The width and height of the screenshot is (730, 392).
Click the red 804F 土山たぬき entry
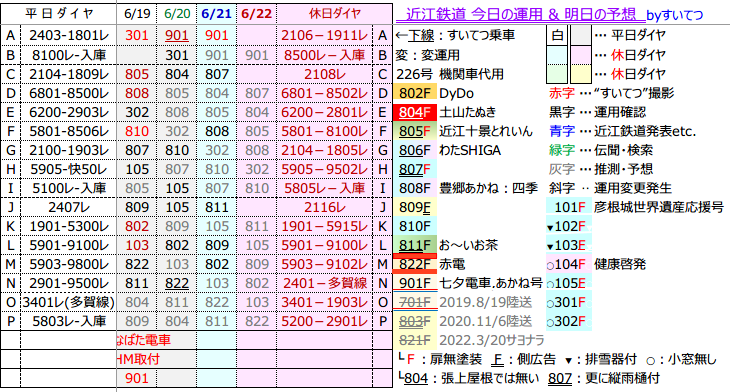pyautogui.click(x=445, y=112)
